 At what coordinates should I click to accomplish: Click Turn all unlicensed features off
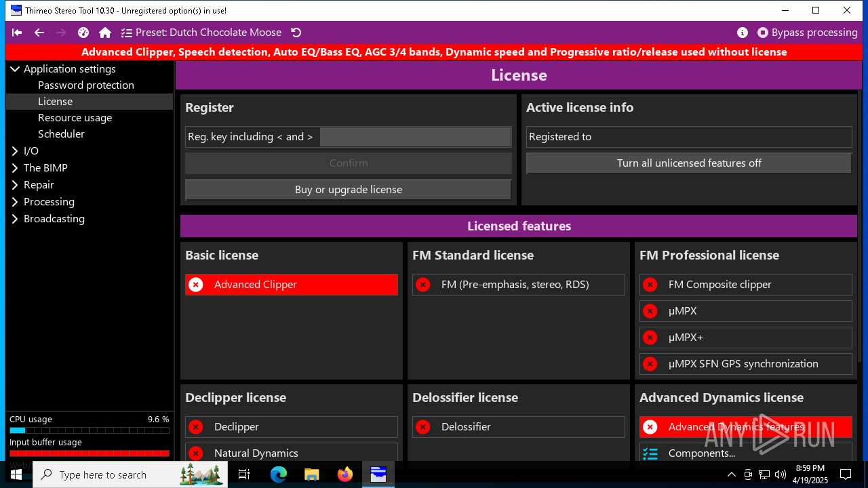(689, 163)
